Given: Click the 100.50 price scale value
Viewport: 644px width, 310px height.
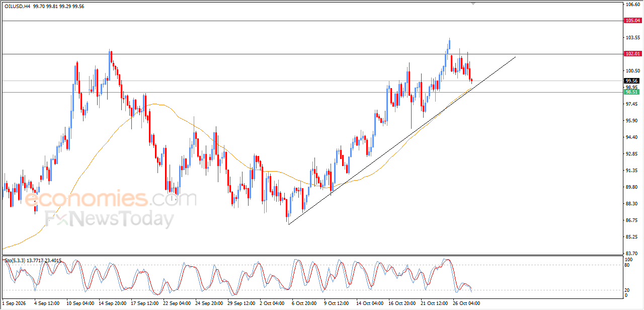Looking at the screenshot, I should click(x=633, y=71).
